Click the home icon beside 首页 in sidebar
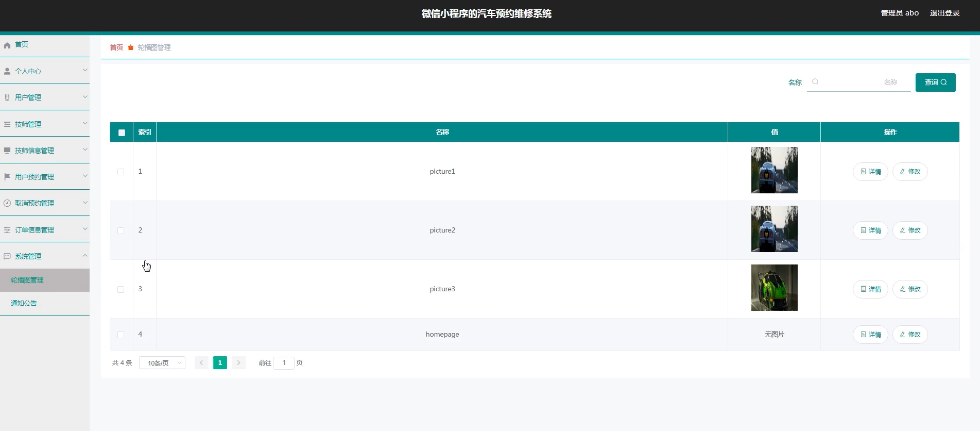This screenshot has width=980, height=431. click(x=7, y=45)
